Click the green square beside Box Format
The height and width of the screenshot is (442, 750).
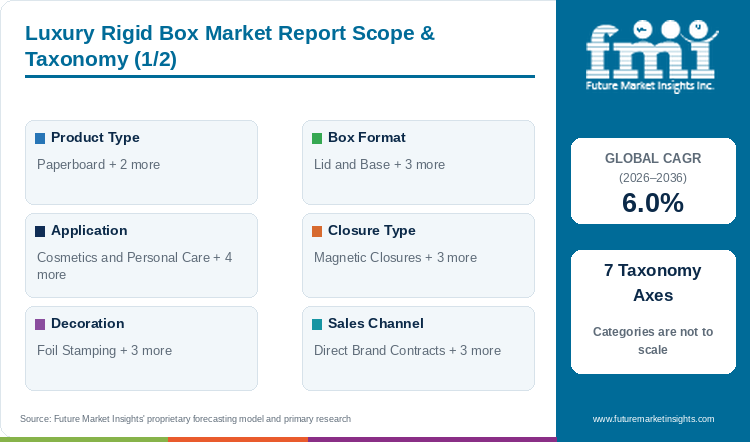pos(317,138)
